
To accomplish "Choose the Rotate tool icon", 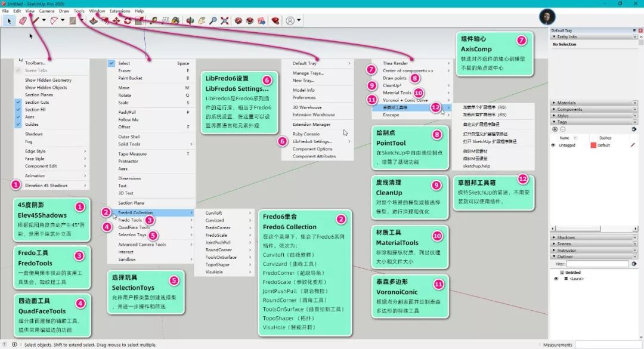I will click(x=128, y=20).
